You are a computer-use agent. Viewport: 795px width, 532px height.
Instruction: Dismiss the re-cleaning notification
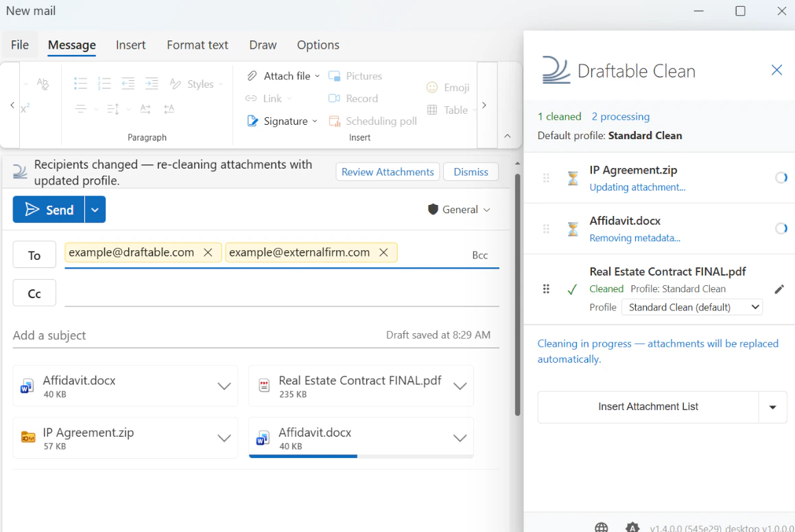tap(471, 172)
